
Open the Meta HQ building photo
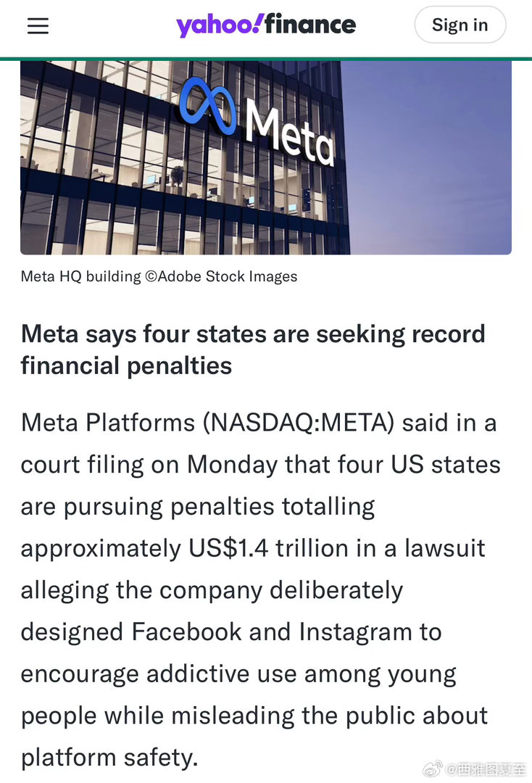click(266, 158)
